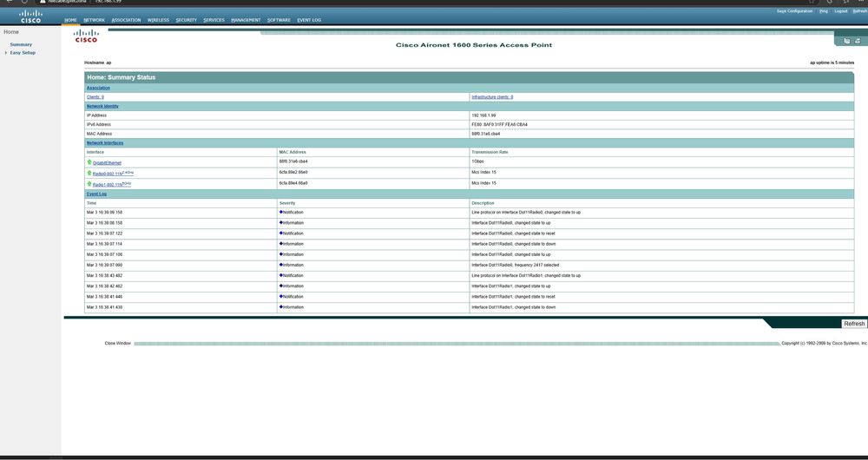Expand the Easy Setup arrow in the sidebar

[x=6, y=53]
